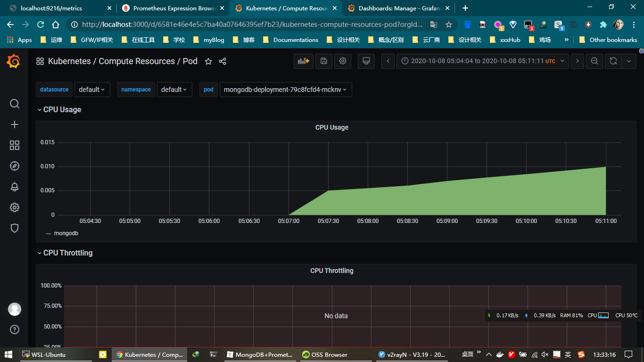This screenshot has width=644, height=362.
Task: Open the Server Admin shield icon
Action: click(15, 228)
